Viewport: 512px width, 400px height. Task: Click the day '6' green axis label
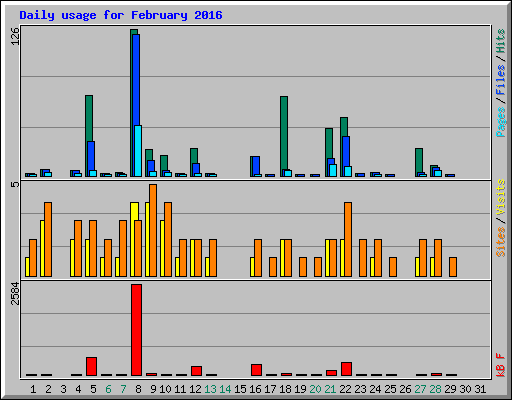[108, 389]
